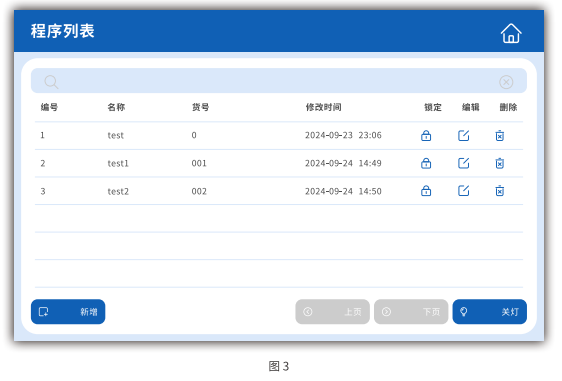Click the 程序列表 title

(62, 31)
